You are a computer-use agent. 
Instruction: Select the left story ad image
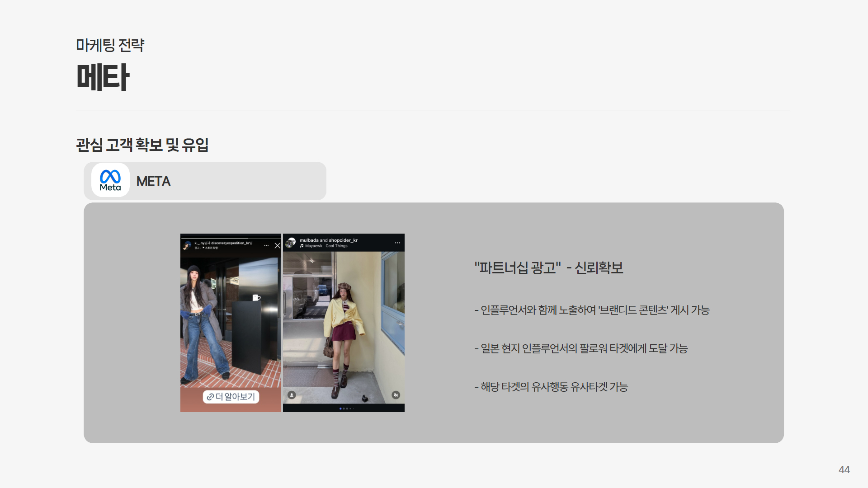231,323
